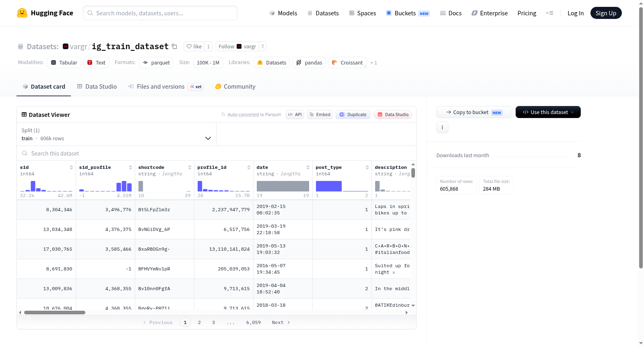
Task: Sort by the sid column
Action: point(71,167)
